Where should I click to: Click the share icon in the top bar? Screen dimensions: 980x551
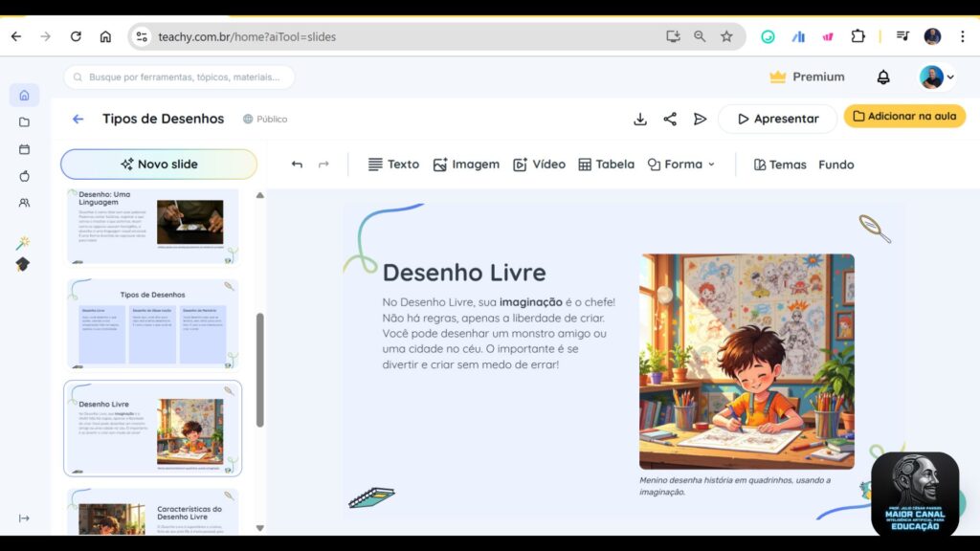coord(670,119)
